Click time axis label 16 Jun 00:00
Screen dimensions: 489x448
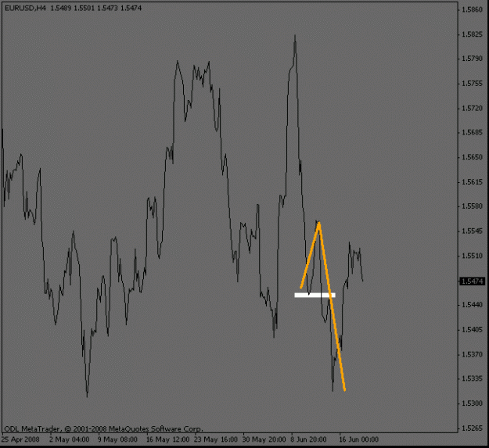[358, 440]
